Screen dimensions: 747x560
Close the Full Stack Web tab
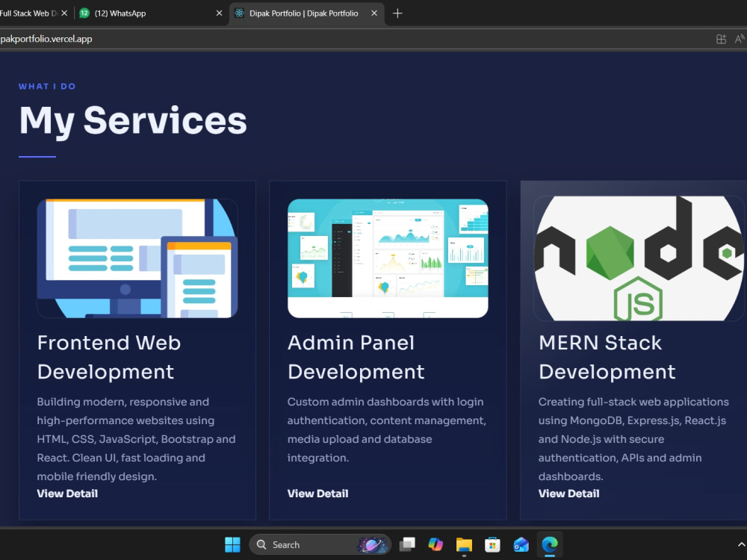click(x=64, y=13)
